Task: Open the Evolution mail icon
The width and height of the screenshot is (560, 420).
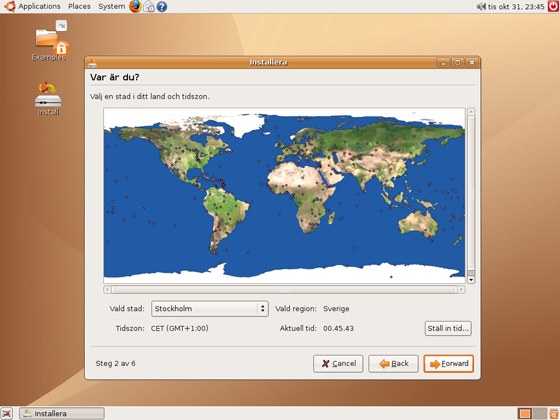Action: pos(149,6)
